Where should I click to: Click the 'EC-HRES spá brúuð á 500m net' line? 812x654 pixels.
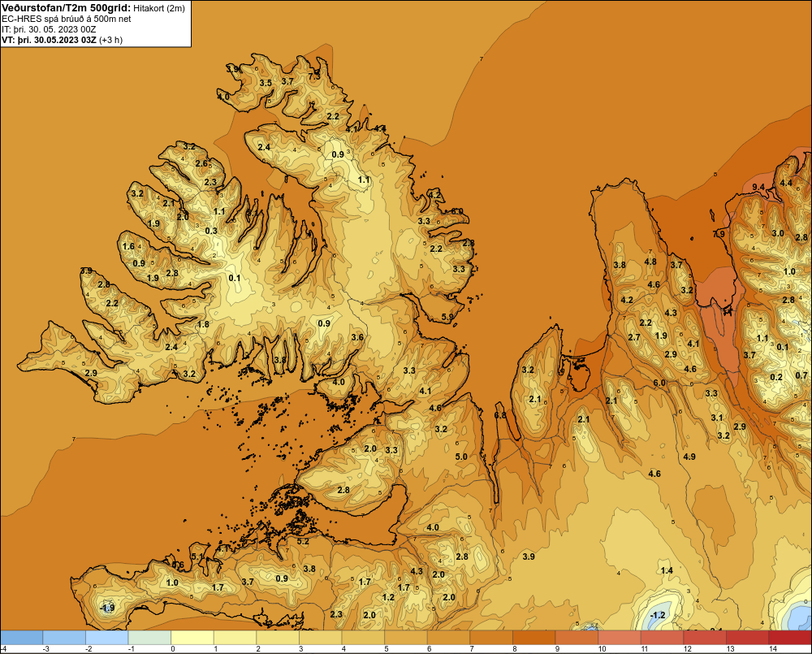67,19
